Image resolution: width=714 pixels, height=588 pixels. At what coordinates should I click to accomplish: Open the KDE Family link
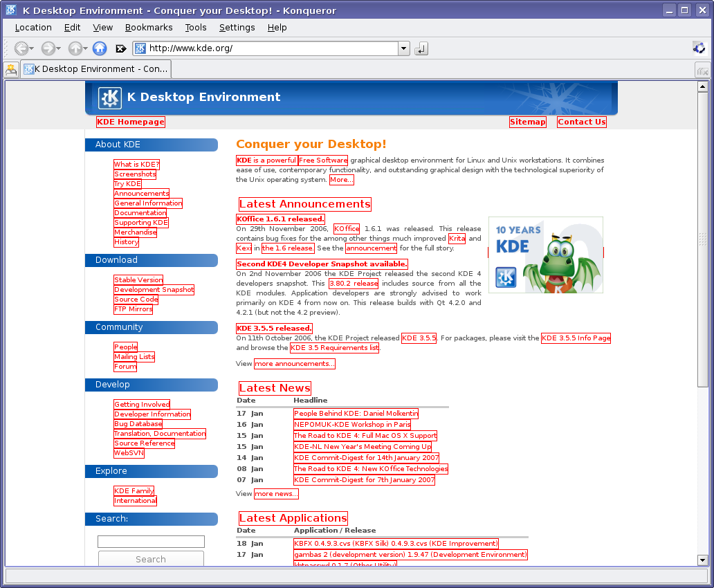click(x=134, y=490)
